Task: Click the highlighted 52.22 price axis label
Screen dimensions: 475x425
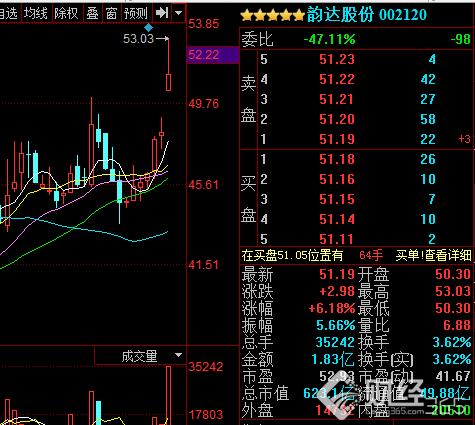Action: 213,55
